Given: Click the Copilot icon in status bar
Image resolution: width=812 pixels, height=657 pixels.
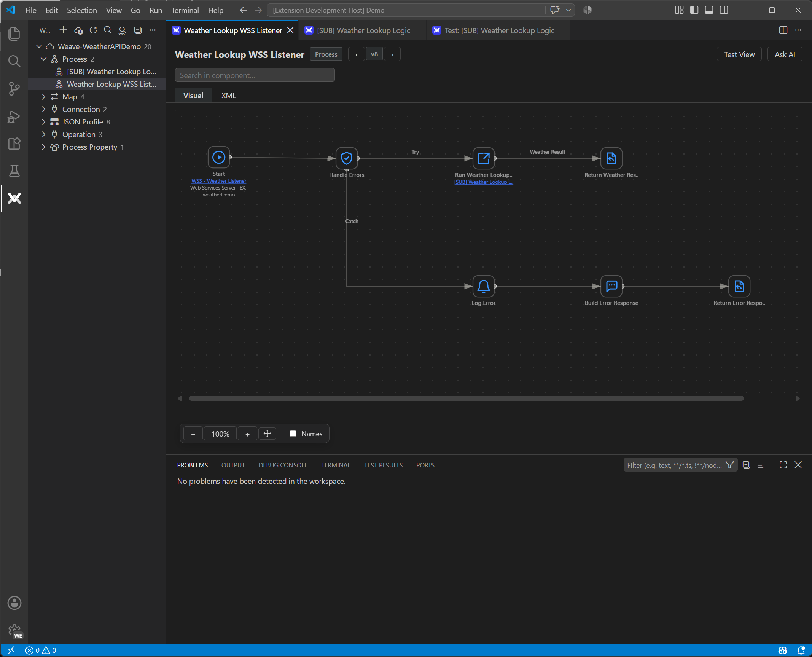Looking at the screenshot, I should coord(783,650).
